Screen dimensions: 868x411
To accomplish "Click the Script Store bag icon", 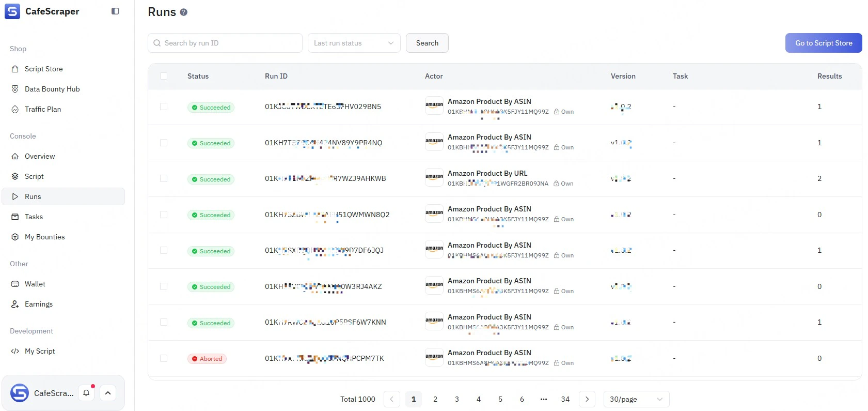I will pos(15,69).
